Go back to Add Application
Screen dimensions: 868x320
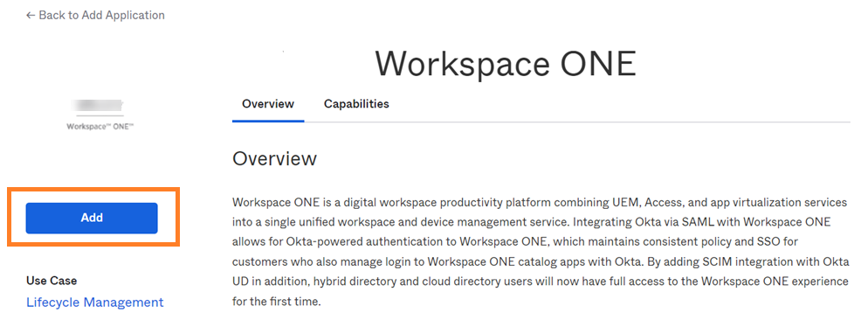click(95, 15)
